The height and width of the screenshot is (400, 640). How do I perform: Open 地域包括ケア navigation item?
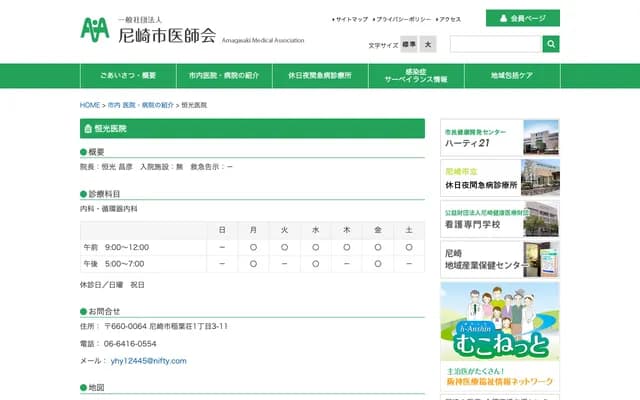[x=511, y=76]
